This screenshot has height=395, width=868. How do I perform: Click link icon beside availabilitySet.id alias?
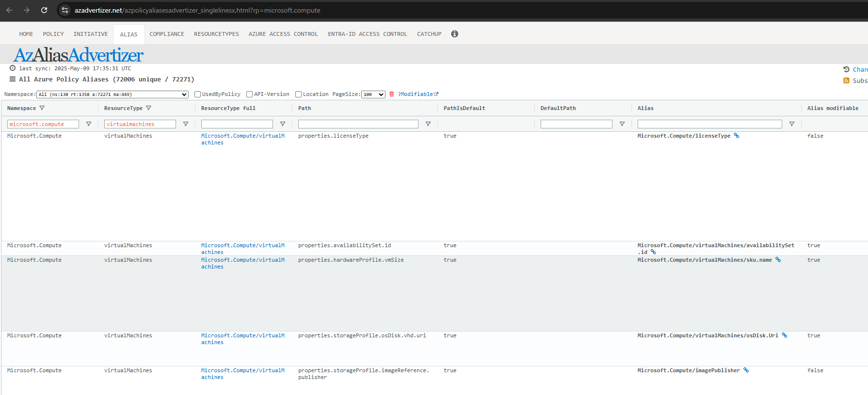(653, 252)
